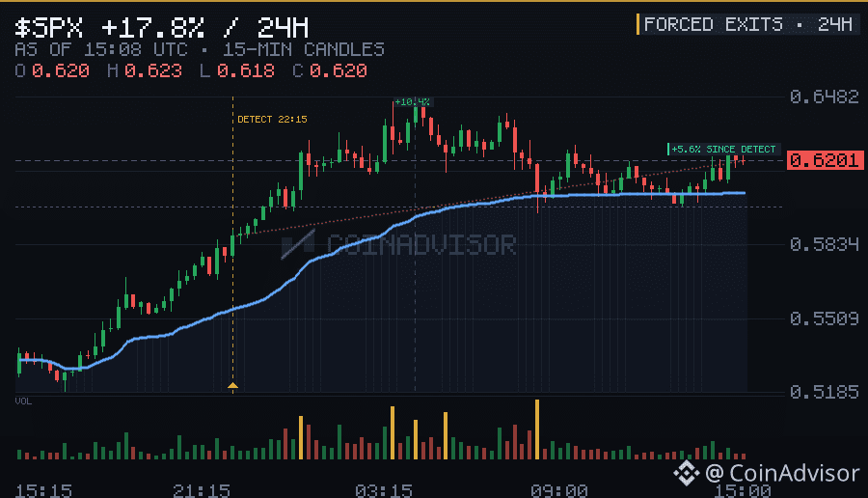Click the 03:15 time axis label
The width and height of the screenshot is (868, 498).
[384, 491]
